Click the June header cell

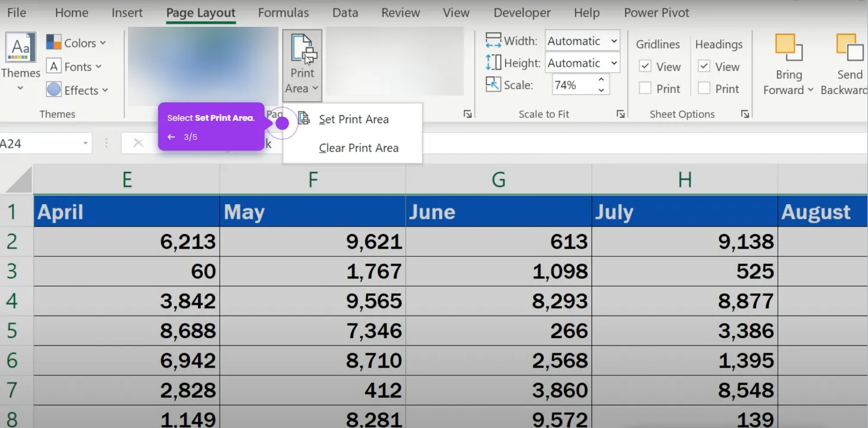tap(499, 211)
